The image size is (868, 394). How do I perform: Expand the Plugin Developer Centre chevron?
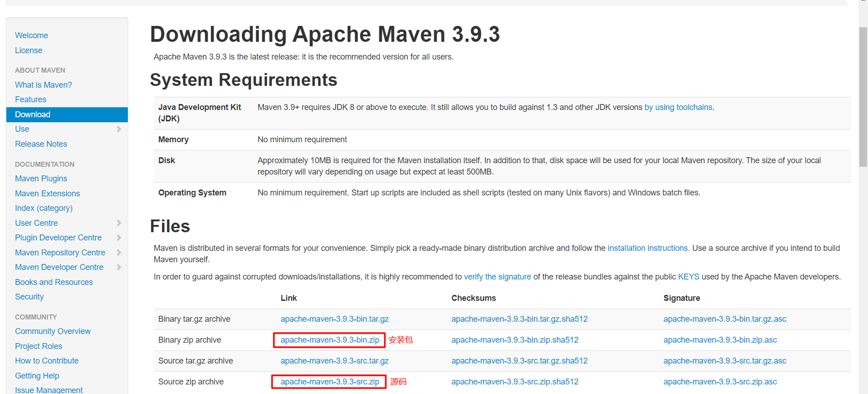119,238
